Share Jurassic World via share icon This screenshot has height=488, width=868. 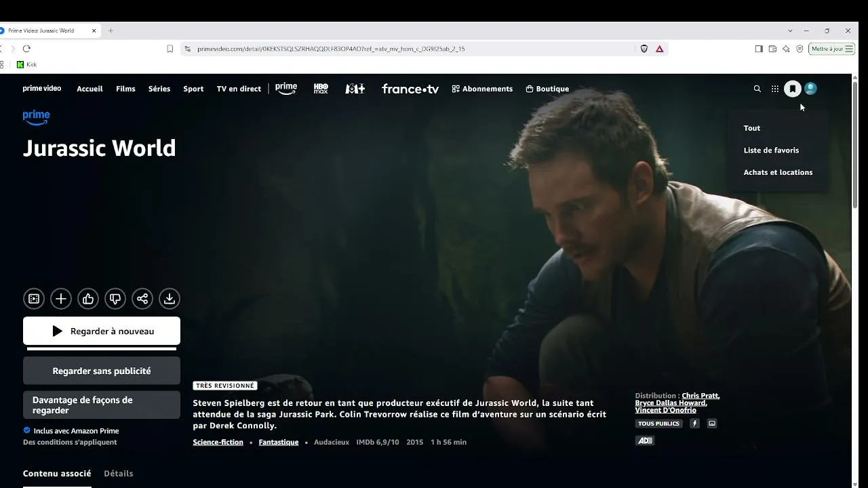point(142,299)
